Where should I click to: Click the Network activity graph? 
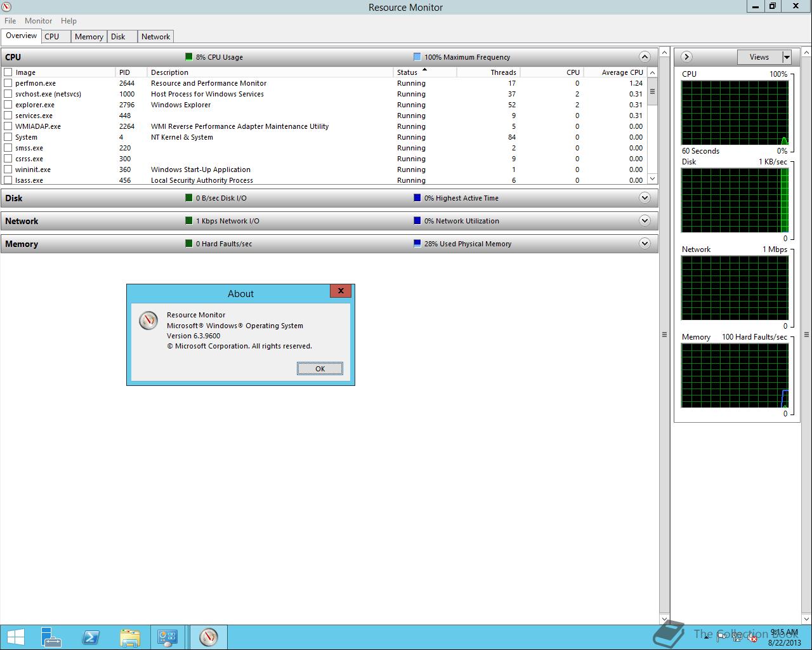tap(735, 288)
